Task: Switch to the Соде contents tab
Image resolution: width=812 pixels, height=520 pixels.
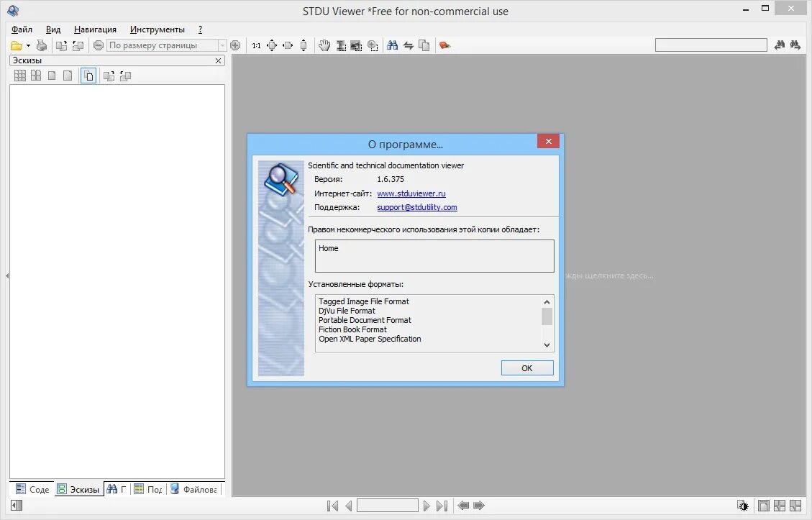Action: tap(32, 489)
